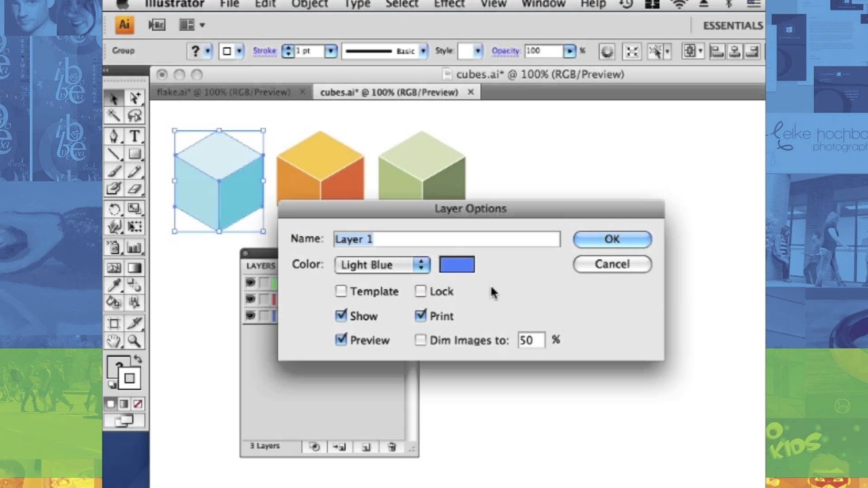Open the File menu
Viewport: 868px width, 488px height.
pyautogui.click(x=229, y=4)
